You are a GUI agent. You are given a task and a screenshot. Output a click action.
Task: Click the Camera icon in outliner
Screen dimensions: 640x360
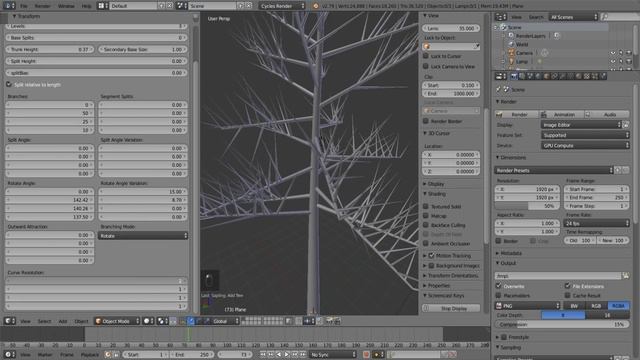[511, 53]
